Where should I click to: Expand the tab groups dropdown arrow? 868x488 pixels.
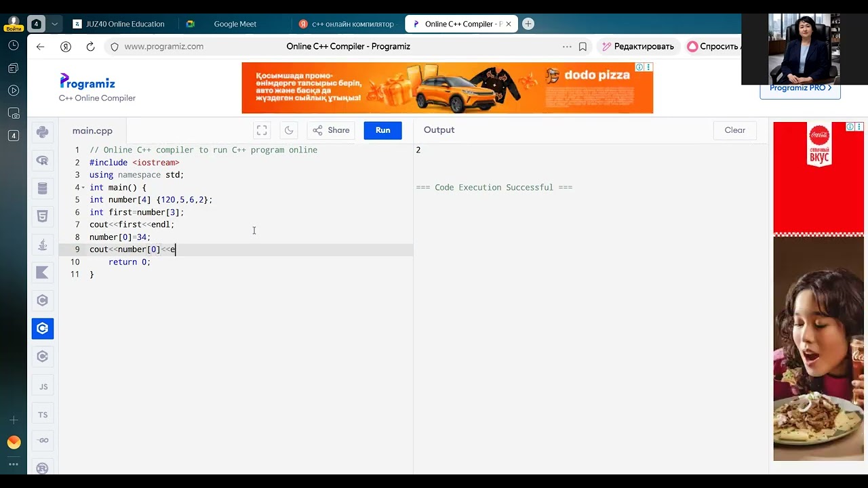(55, 24)
